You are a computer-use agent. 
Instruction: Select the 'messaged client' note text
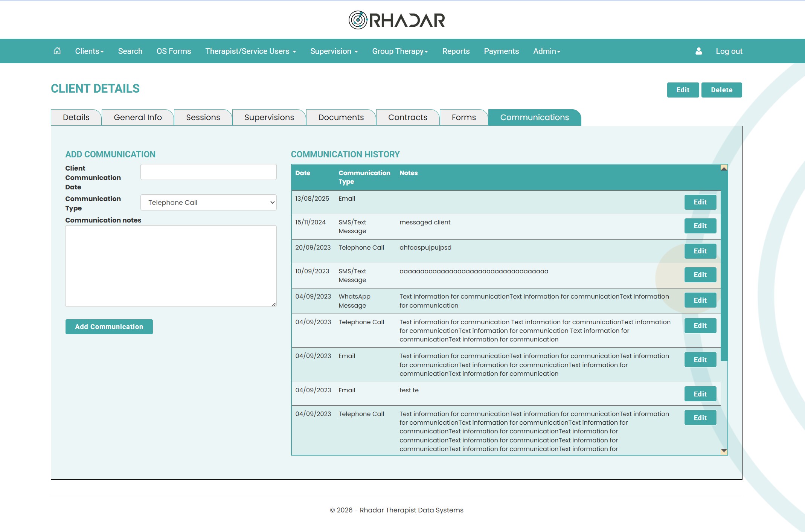pyautogui.click(x=425, y=222)
